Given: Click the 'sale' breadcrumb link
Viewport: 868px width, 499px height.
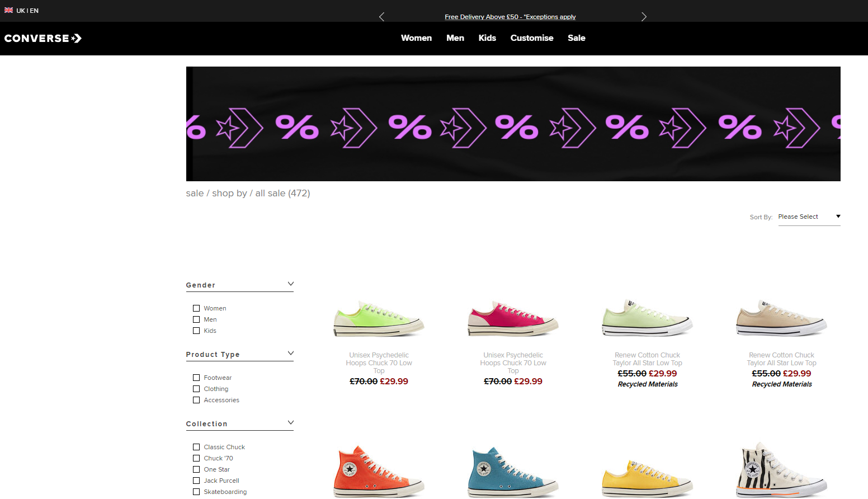Looking at the screenshot, I should pyautogui.click(x=195, y=193).
